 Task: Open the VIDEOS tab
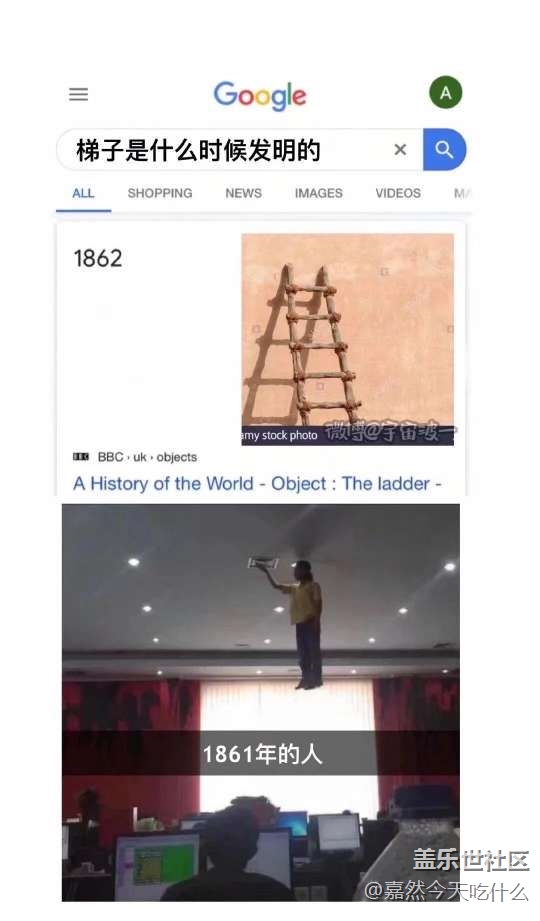[x=398, y=193]
